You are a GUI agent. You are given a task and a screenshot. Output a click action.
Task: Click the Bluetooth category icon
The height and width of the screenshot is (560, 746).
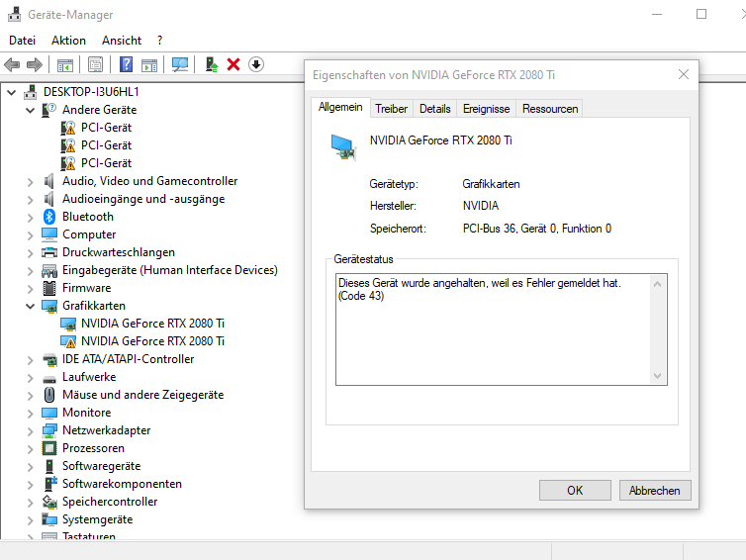click(x=49, y=217)
